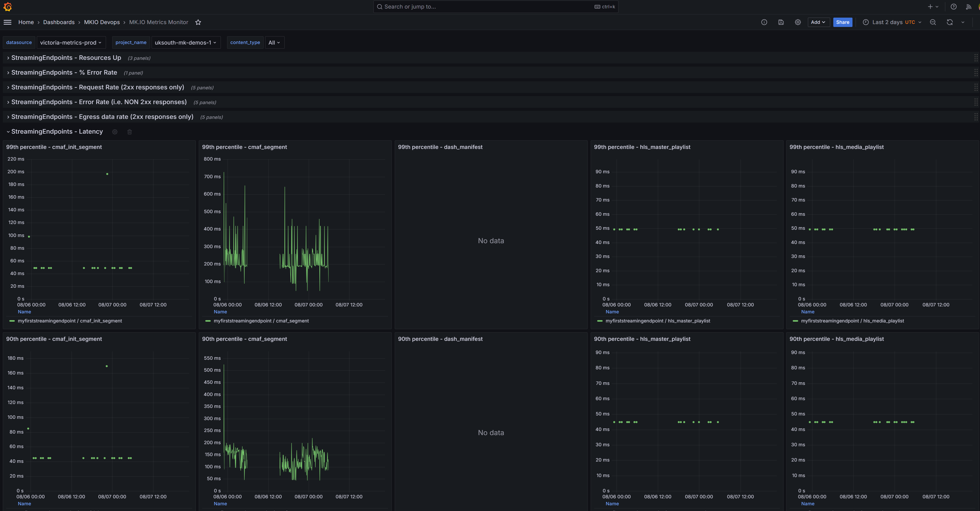Delete the Latency row via trash icon
This screenshot has width=980, height=511.
coord(129,132)
